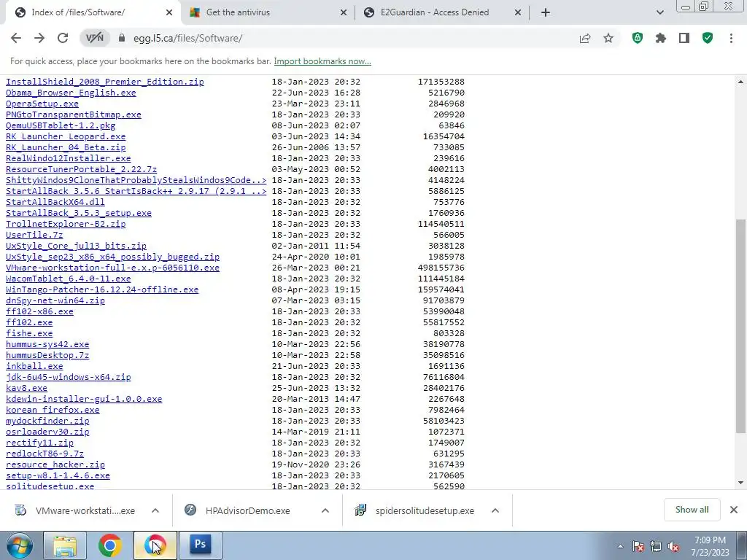Close the downloads bar
747x560 pixels.
pyautogui.click(x=734, y=510)
